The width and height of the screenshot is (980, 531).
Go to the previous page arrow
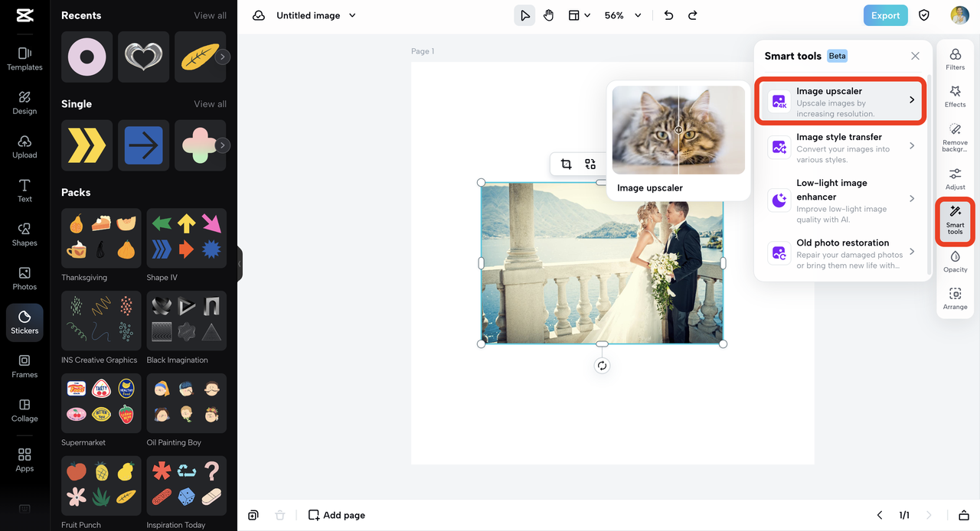[880, 515]
